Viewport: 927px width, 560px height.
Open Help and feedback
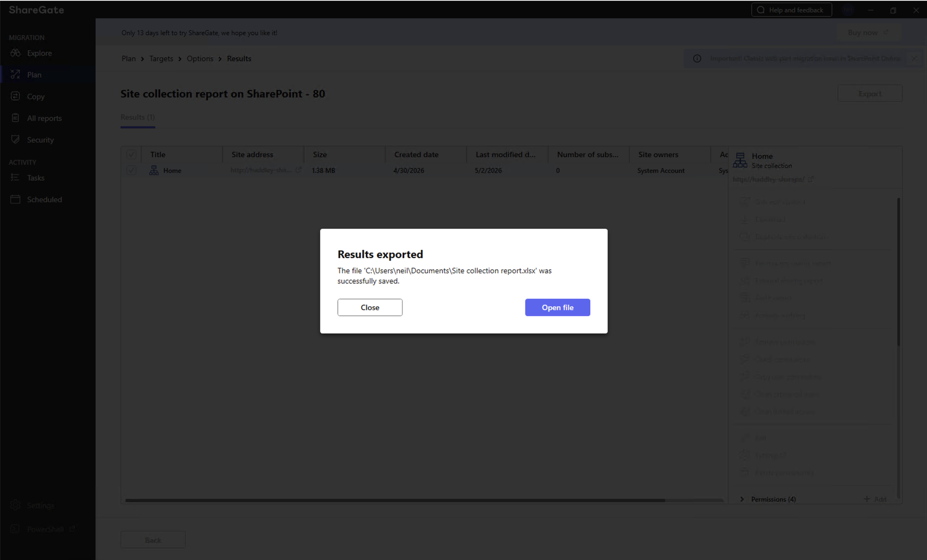coord(791,10)
